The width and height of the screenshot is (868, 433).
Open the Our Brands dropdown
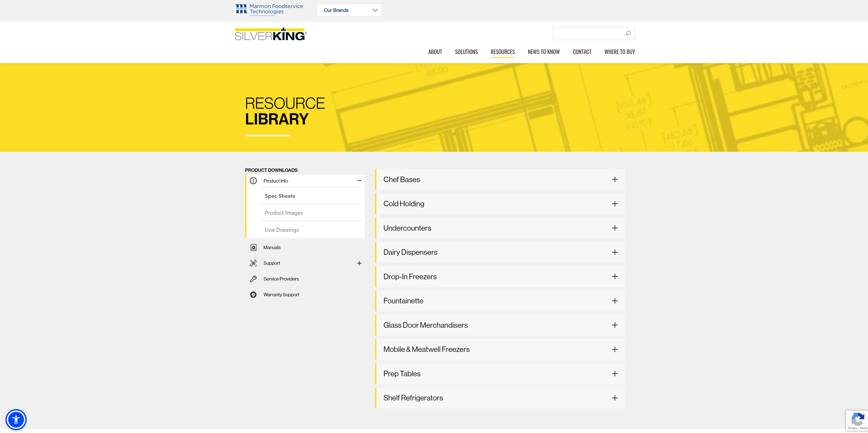coord(349,10)
